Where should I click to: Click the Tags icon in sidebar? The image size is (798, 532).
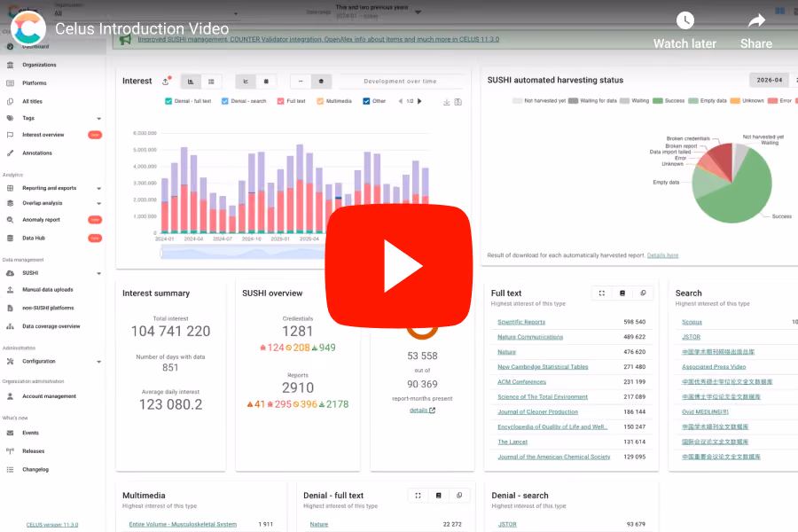10,118
